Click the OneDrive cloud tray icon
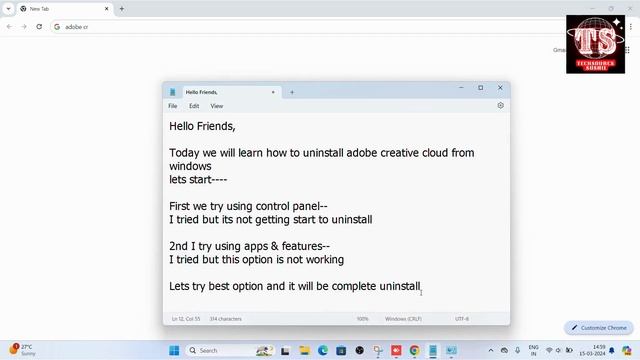 coord(504,350)
